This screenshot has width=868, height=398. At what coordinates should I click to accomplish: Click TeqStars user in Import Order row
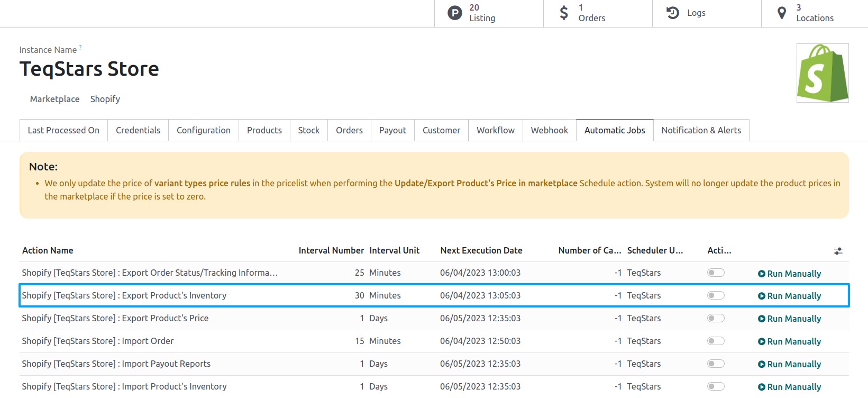click(x=644, y=341)
